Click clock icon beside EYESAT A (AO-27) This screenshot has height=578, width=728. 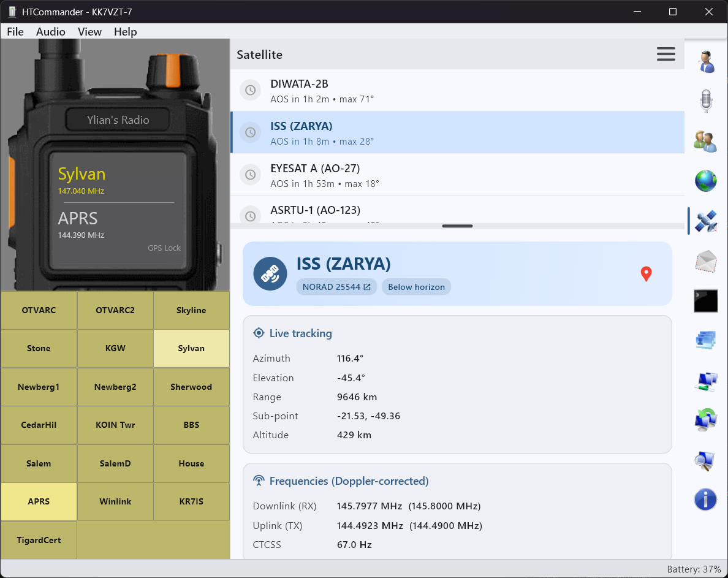(250, 175)
